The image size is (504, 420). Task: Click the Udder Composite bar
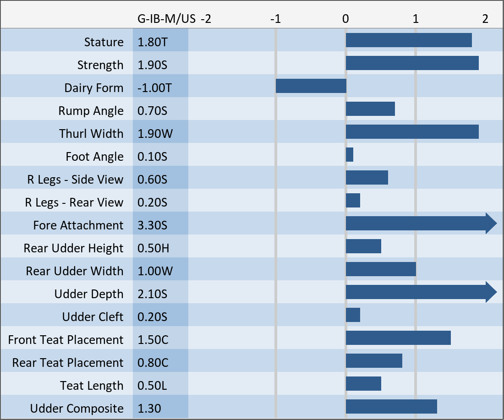coord(391,407)
